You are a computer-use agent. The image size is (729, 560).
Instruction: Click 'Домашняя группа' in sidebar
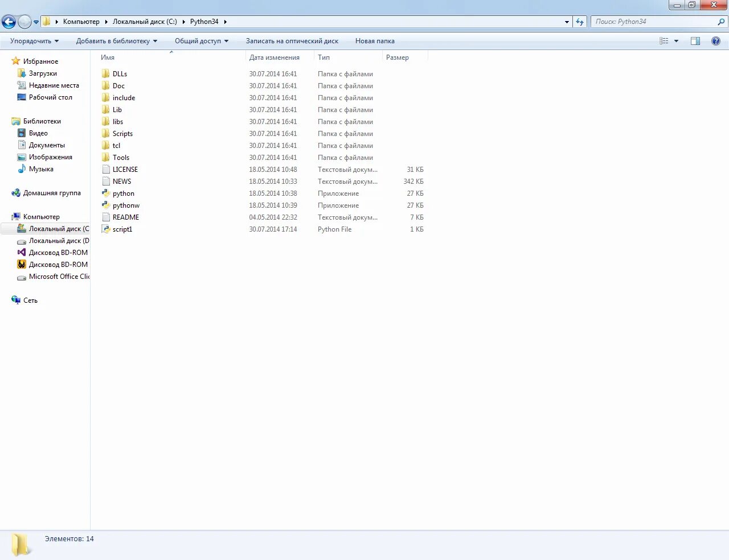(52, 193)
